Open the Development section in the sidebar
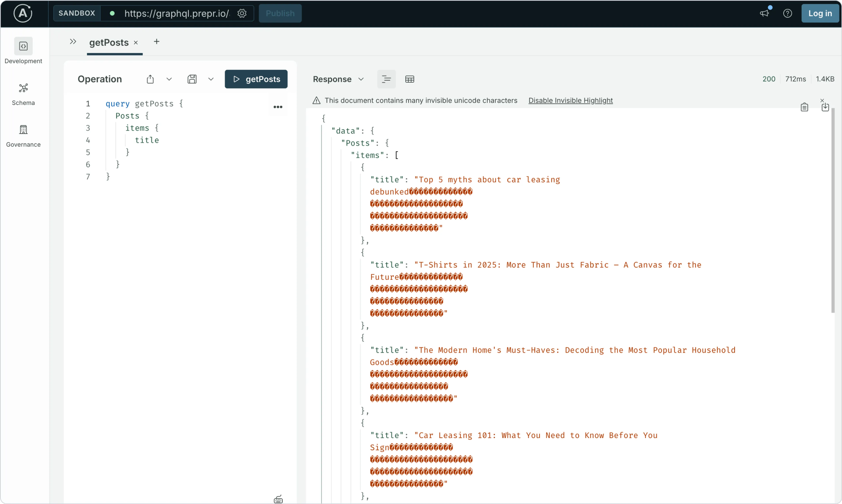The height and width of the screenshot is (504, 842). [23, 51]
